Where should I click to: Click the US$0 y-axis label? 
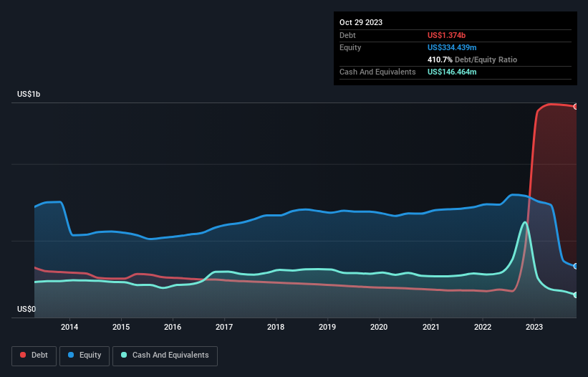tap(26, 309)
